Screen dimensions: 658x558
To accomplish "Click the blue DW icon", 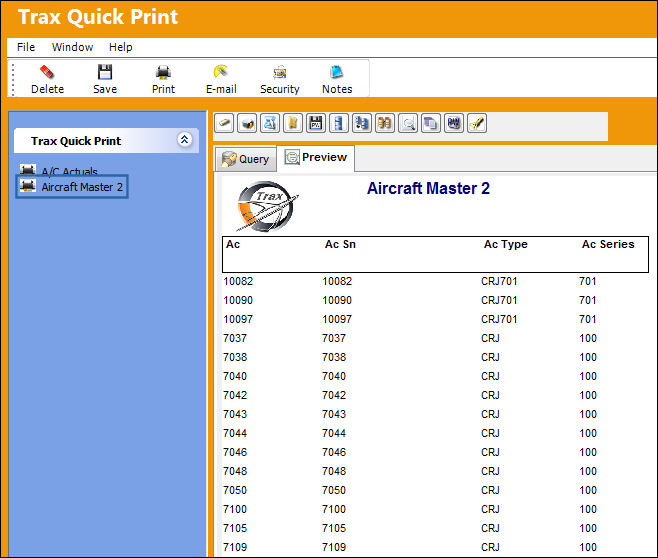I will [454, 123].
